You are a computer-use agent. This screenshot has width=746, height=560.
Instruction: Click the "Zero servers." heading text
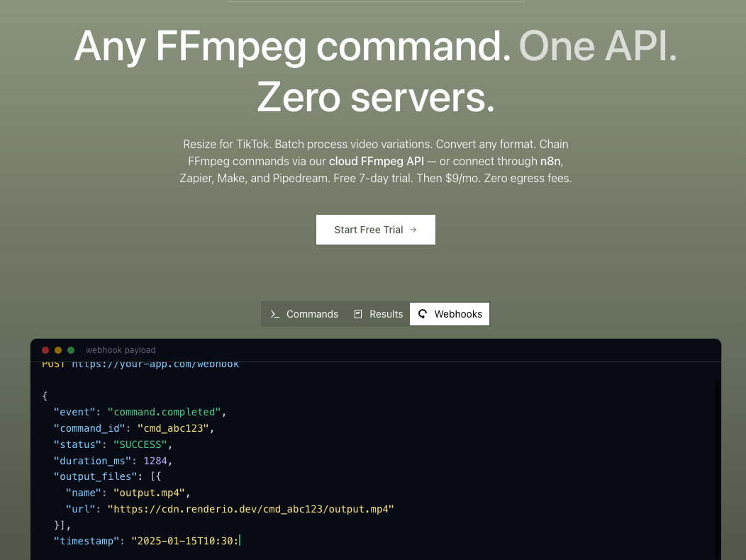376,98
